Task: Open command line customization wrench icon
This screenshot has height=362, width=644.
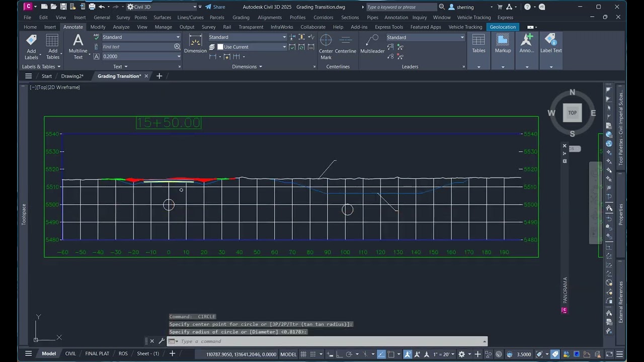Action: coord(161,341)
